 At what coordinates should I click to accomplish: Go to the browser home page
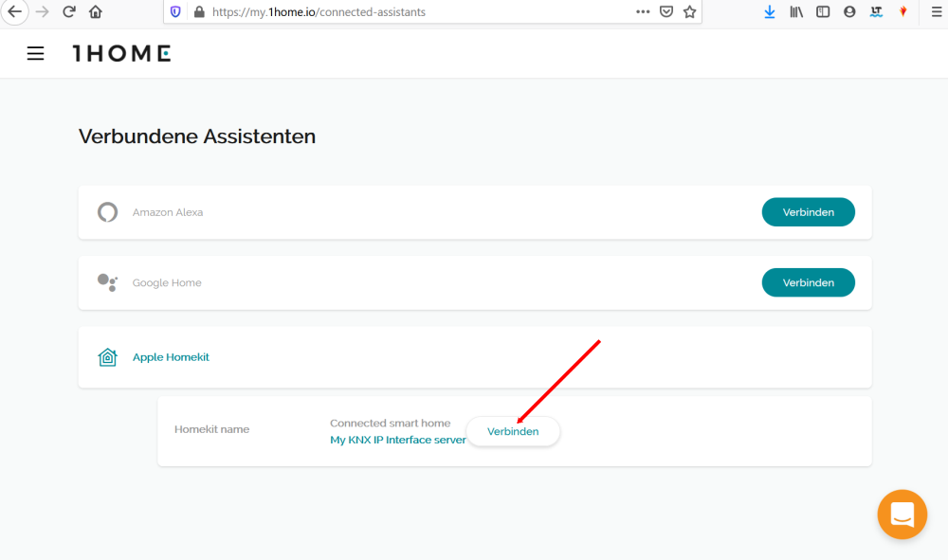96,12
